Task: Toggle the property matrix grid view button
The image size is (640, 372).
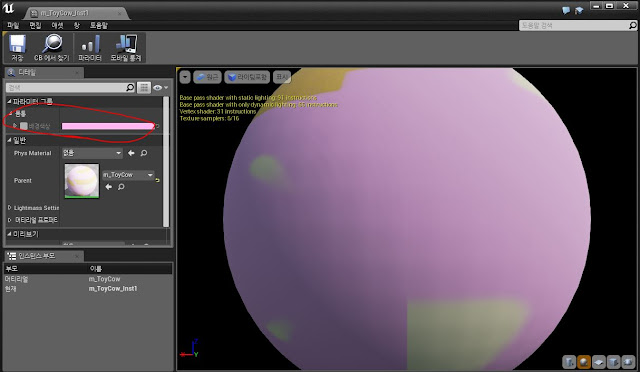Action: coord(144,87)
